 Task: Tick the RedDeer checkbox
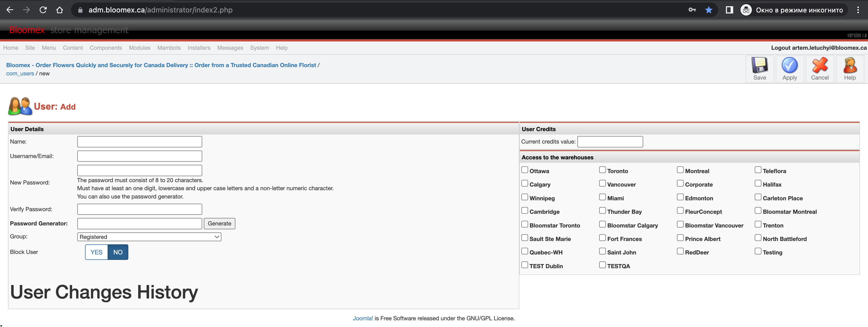coord(680,251)
